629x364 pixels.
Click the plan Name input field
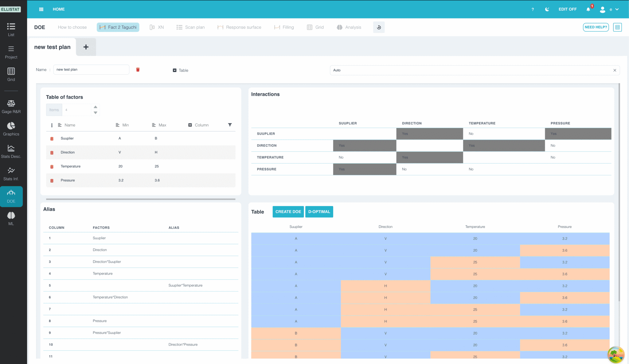[x=91, y=70]
